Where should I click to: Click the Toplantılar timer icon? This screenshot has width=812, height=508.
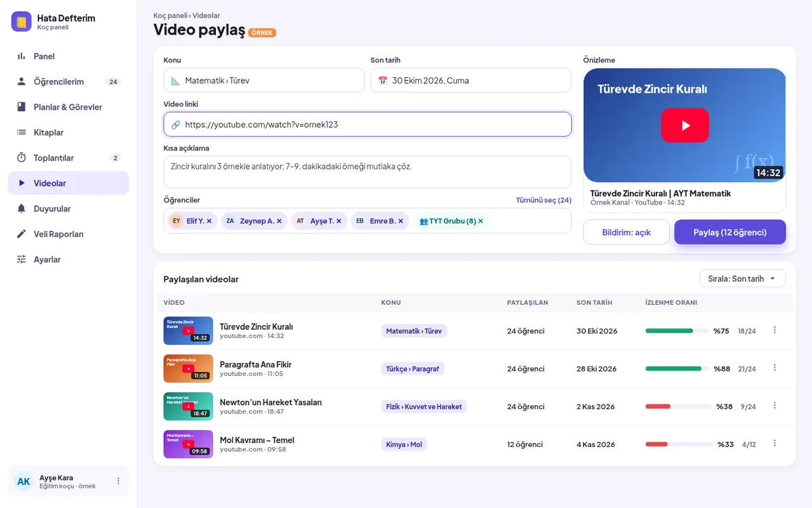(22, 158)
